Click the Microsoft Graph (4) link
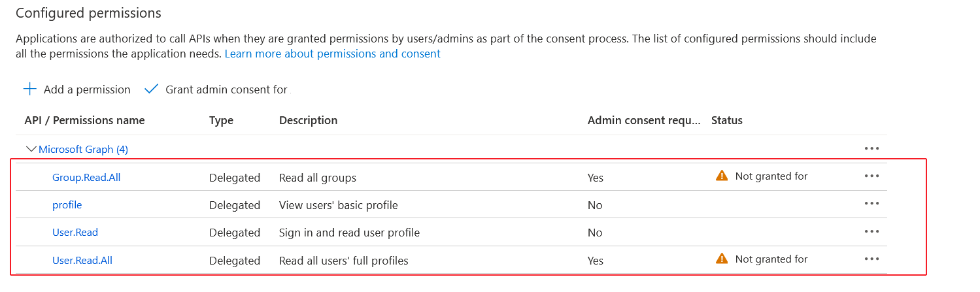Viewport: 980px width, 292px height. click(83, 150)
